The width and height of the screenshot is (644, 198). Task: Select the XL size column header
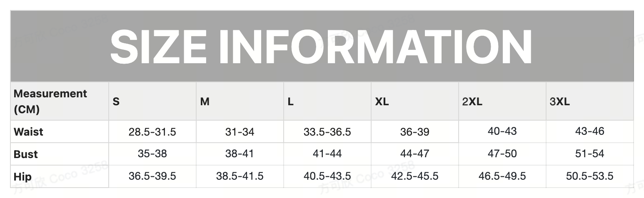coord(382,101)
